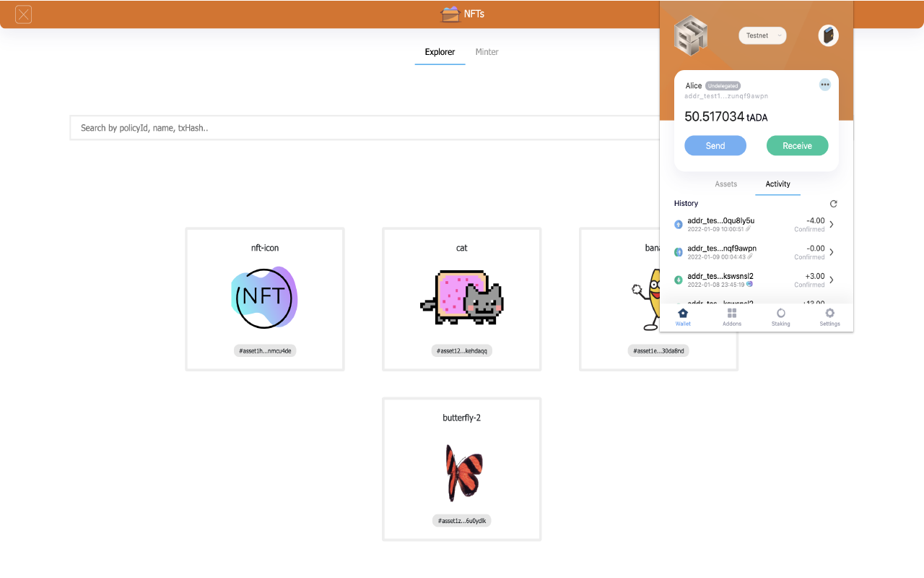924x578 pixels.
Task: Click the 'nft-icon' card title
Action: [265, 248]
